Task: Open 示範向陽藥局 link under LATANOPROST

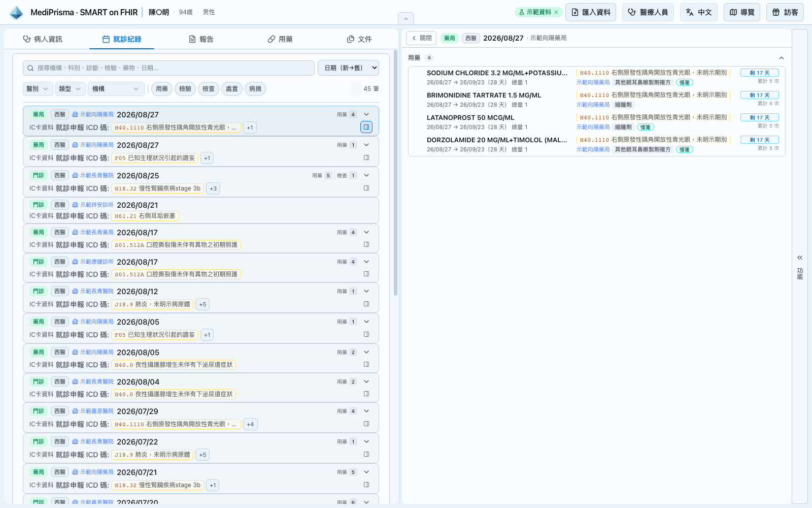Action: (x=593, y=127)
